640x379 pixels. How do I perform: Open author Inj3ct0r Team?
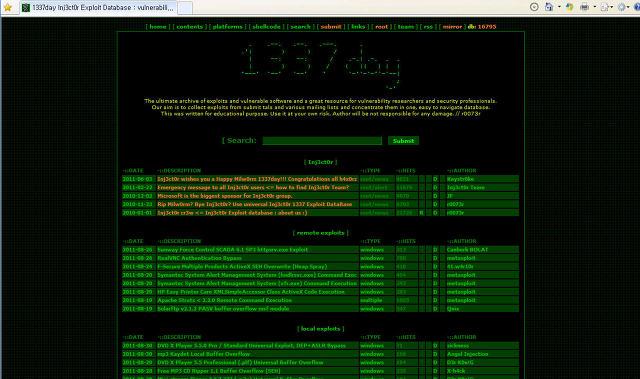pyautogui.click(x=465, y=188)
